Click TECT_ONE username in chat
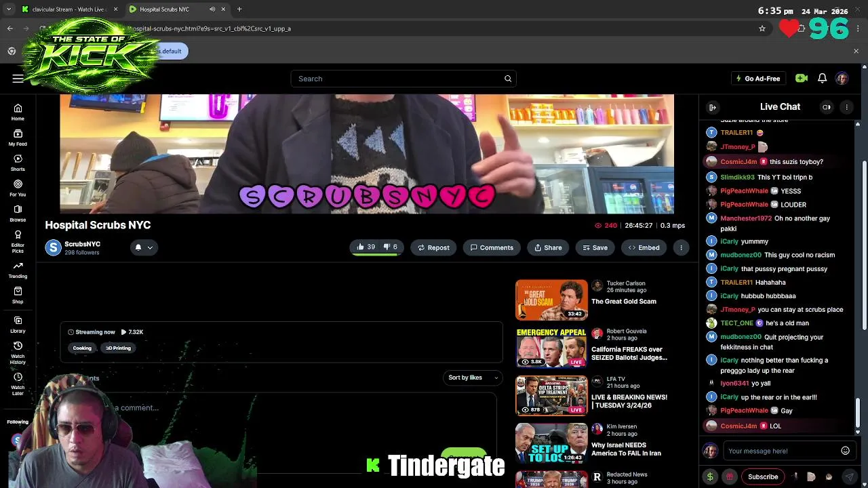The width and height of the screenshot is (868, 488). [x=737, y=323]
